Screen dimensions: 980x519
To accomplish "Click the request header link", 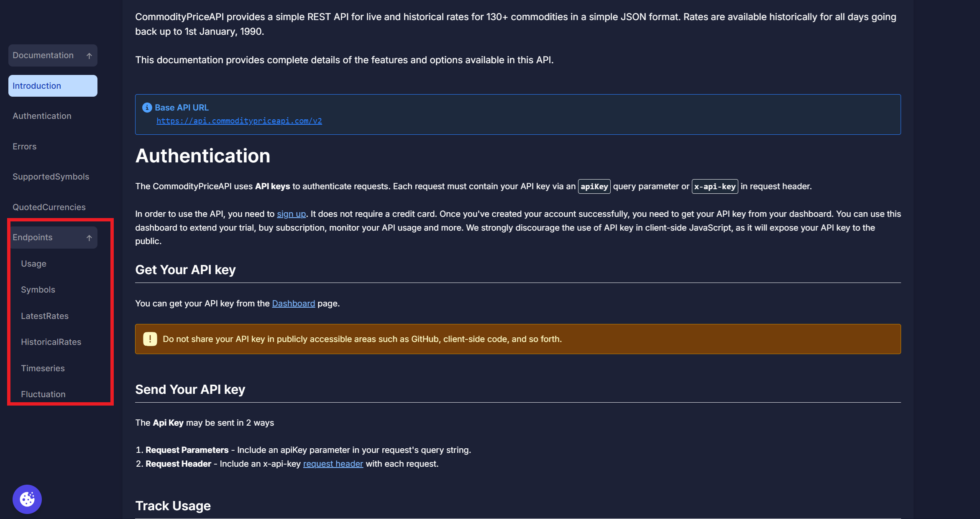I will [x=333, y=464].
